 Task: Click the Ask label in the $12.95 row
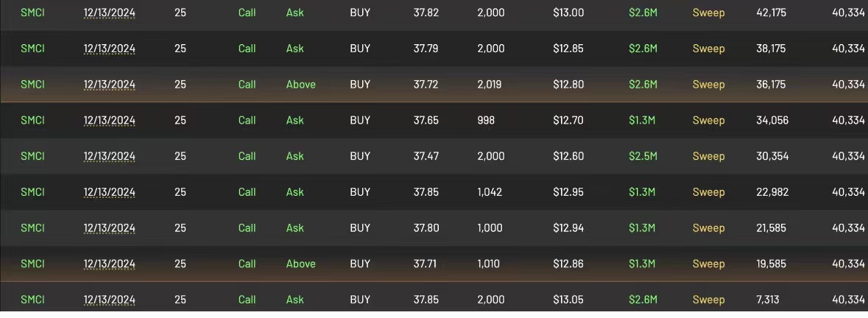coord(295,192)
